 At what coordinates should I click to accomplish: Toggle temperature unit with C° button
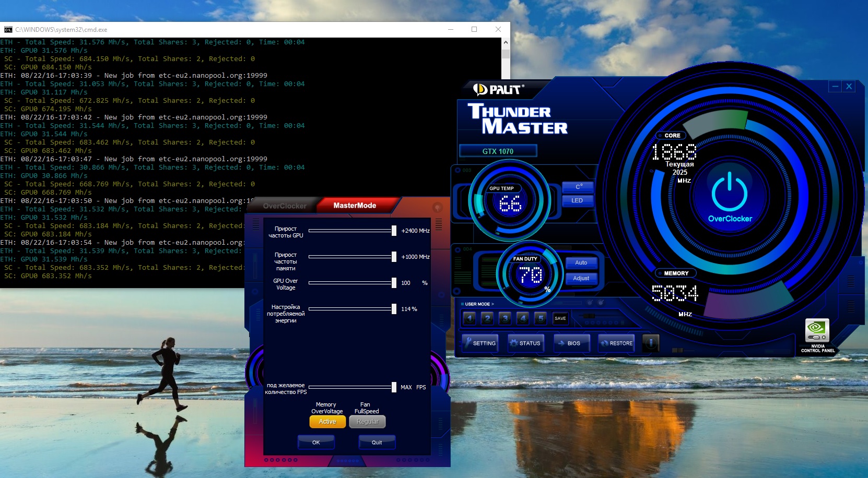[578, 187]
